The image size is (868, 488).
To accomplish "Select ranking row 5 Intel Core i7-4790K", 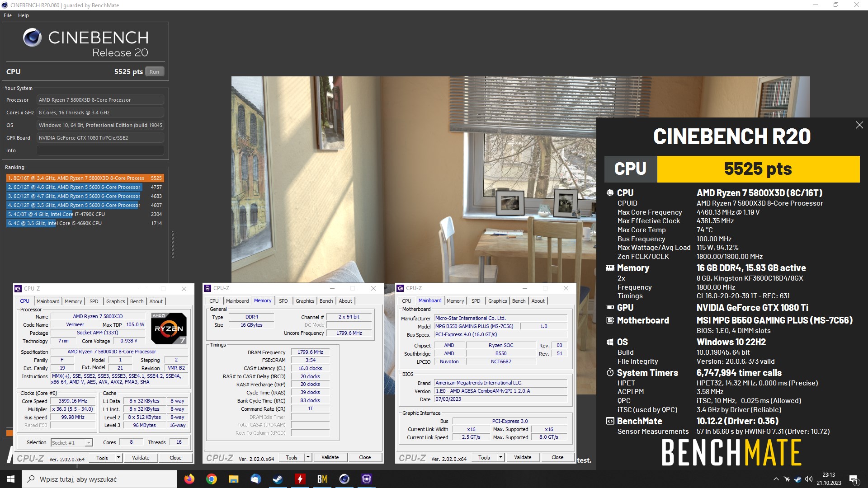I will (x=85, y=214).
